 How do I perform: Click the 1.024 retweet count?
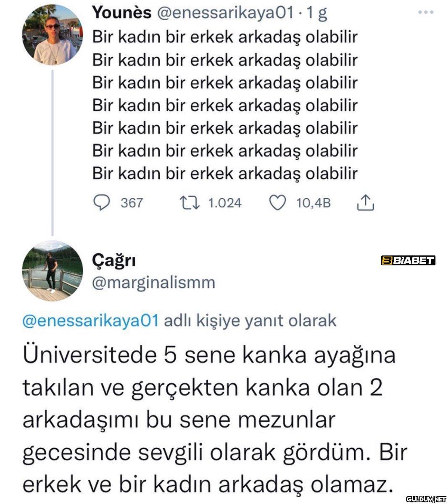pyautogui.click(x=225, y=203)
